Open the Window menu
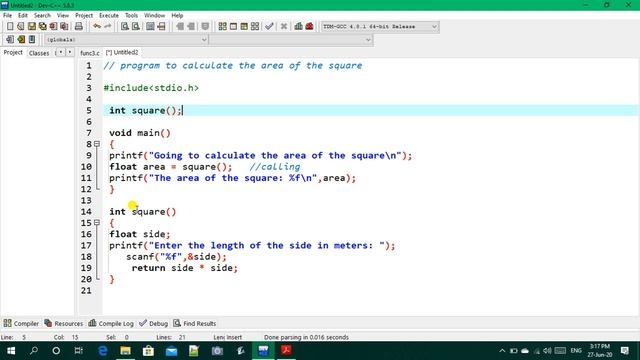The height and width of the screenshot is (360, 640). click(x=154, y=16)
